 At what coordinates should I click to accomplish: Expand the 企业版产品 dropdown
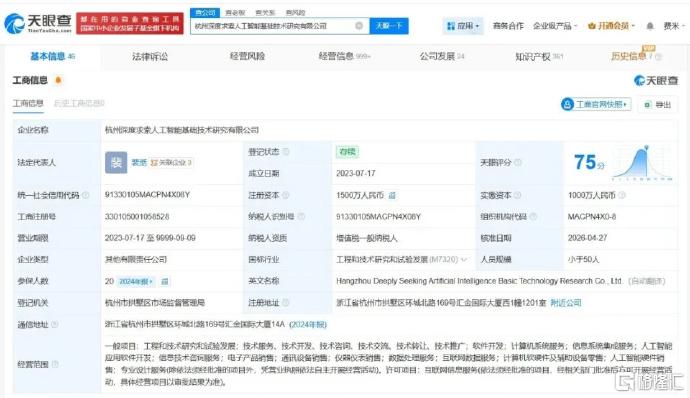point(555,26)
